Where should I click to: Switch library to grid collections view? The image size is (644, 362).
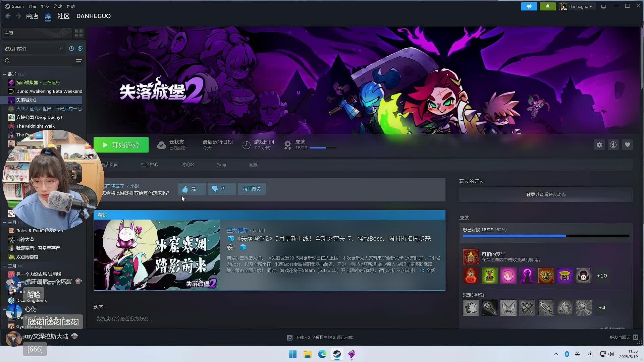click(x=79, y=33)
